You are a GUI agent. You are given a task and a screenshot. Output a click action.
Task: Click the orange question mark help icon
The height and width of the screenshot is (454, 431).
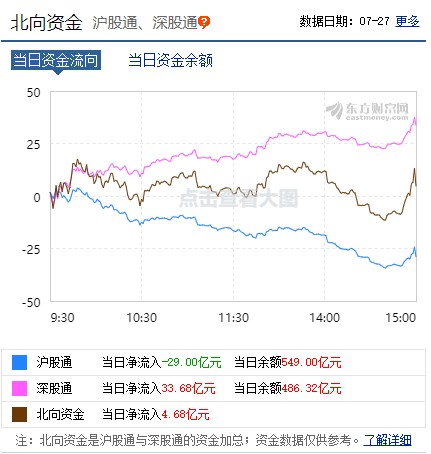(x=204, y=23)
